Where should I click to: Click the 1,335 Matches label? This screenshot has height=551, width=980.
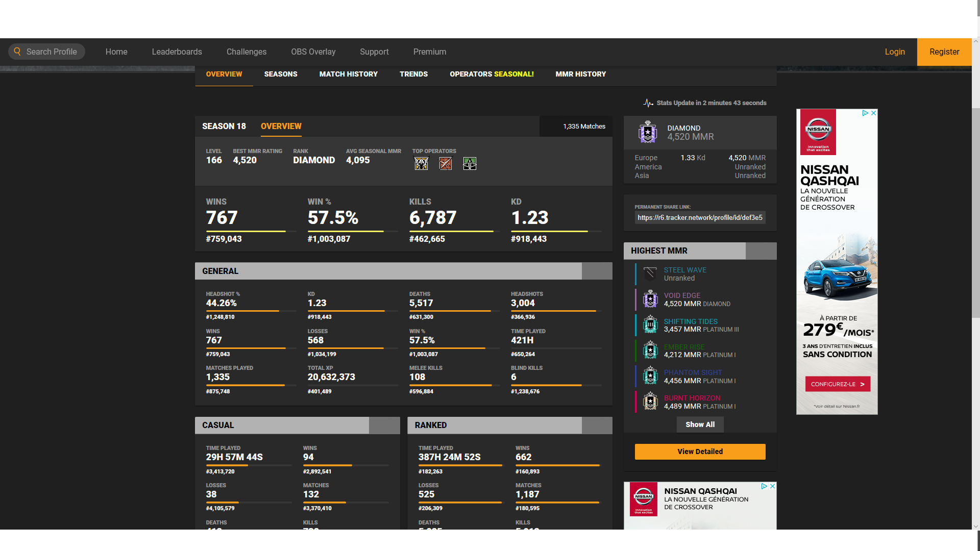coord(584,127)
